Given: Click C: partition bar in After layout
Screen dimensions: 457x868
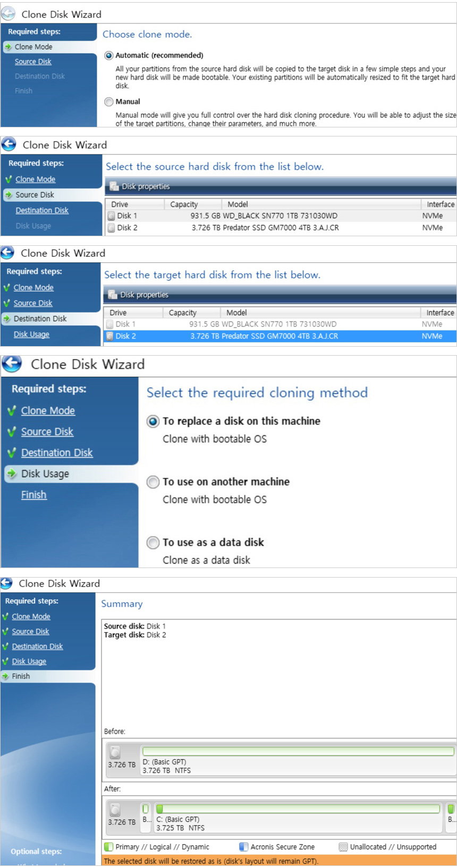Looking at the screenshot, I should pos(298,809).
